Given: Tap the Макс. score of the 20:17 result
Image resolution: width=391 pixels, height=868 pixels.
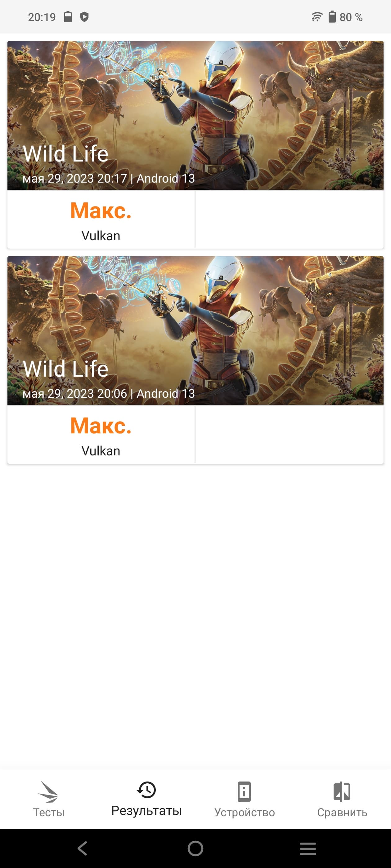Looking at the screenshot, I should [101, 210].
